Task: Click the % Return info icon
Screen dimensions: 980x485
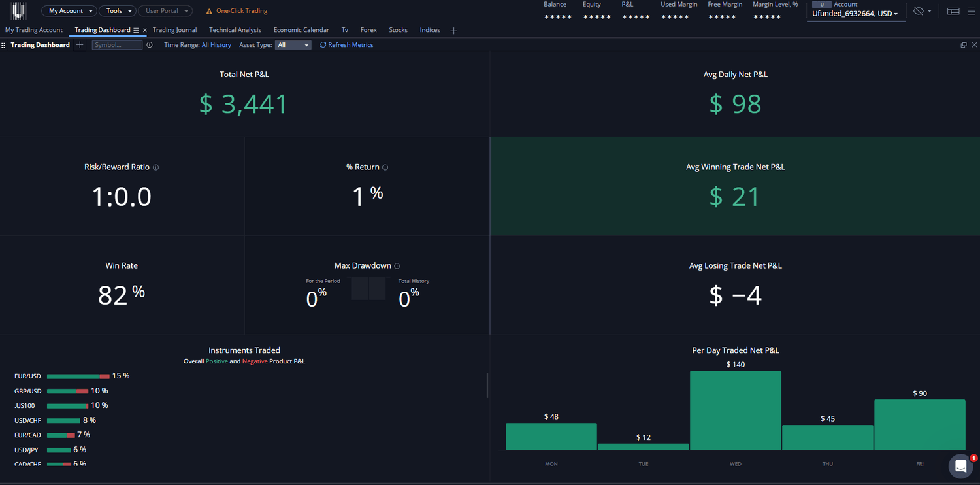Action: pyautogui.click(x=385, y=167)
